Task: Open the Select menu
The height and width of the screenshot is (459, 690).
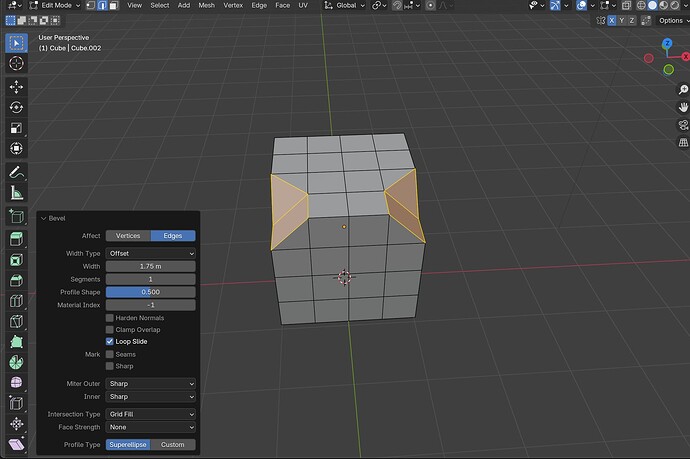Action: pos(160,5)
